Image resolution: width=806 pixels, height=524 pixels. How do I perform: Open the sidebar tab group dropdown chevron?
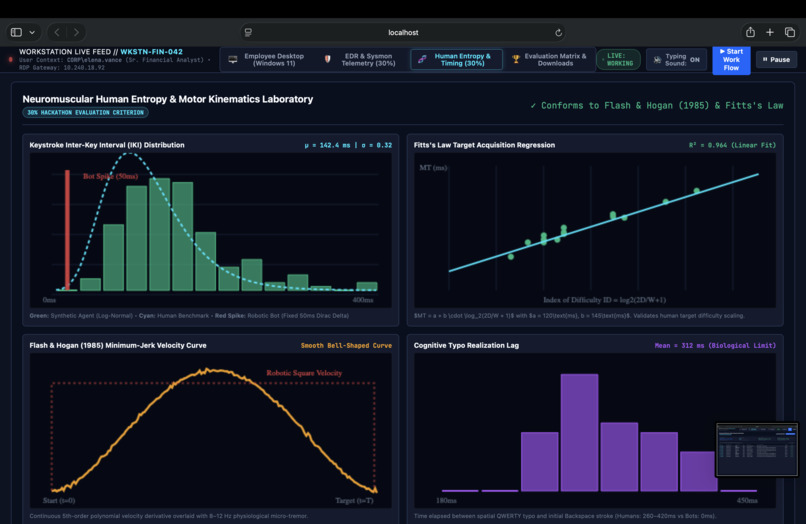(32, 32)
